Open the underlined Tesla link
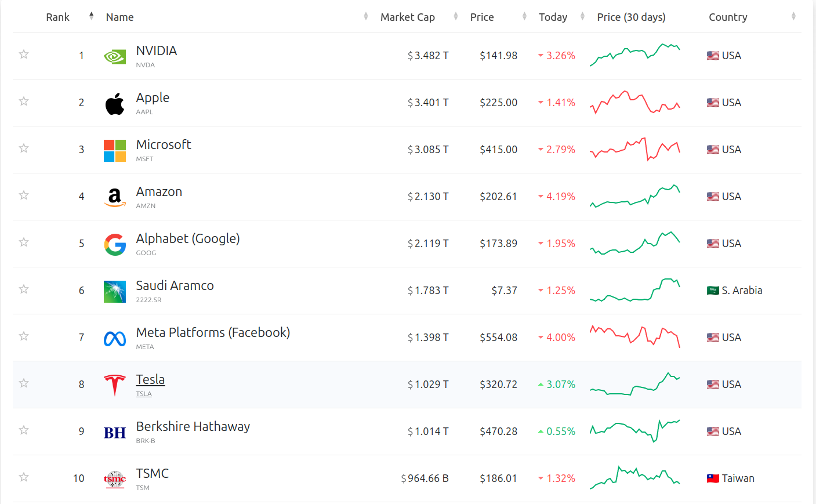 tap(150, 379)
